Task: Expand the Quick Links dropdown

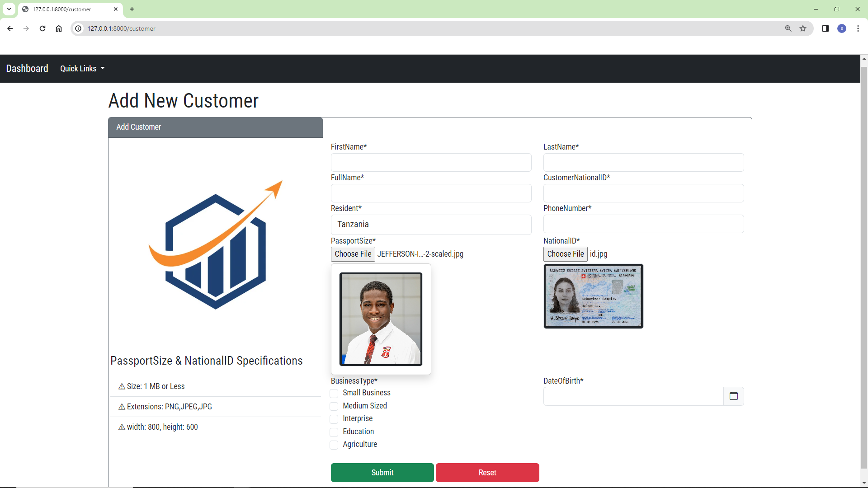Action: tap(82, 68)
